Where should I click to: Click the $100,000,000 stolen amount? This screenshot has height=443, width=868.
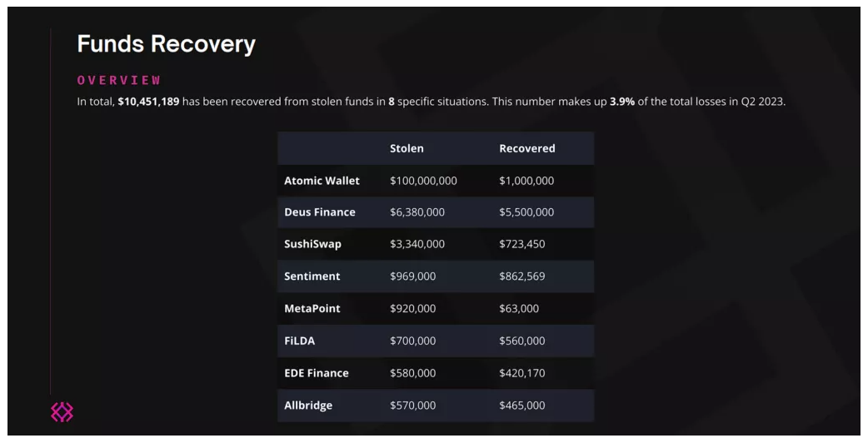coord(423,181)
